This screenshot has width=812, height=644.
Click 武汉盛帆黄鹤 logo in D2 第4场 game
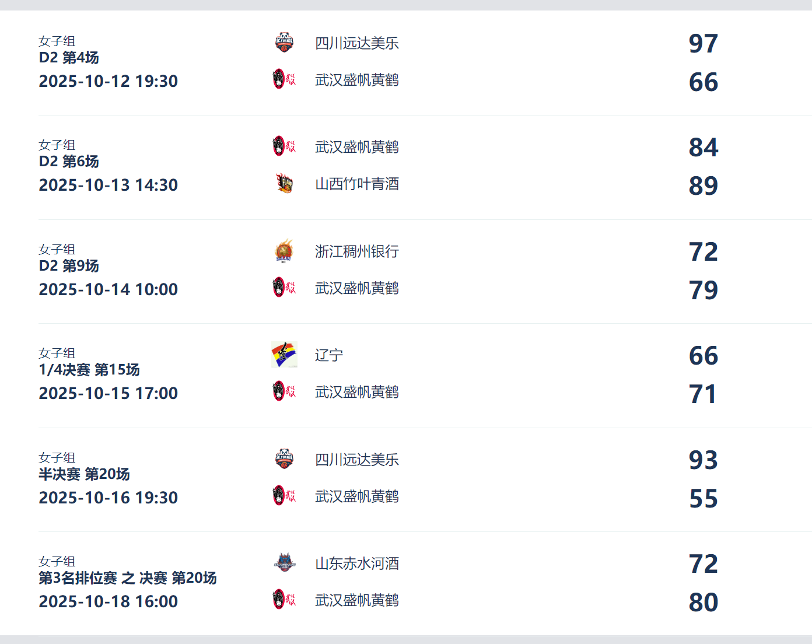tap(284, 79)
